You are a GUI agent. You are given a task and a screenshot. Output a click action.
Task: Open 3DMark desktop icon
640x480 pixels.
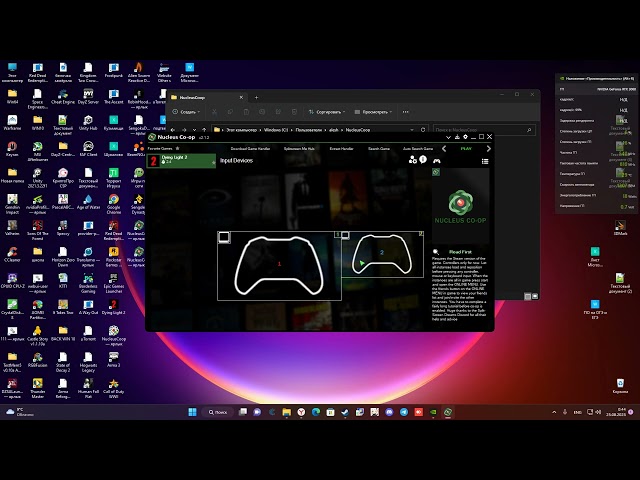tap(620, 228)
